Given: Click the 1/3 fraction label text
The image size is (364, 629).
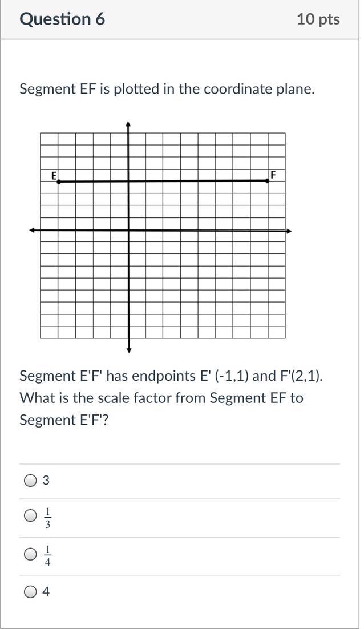Looking at the screenshot, I should coord(48,517).
